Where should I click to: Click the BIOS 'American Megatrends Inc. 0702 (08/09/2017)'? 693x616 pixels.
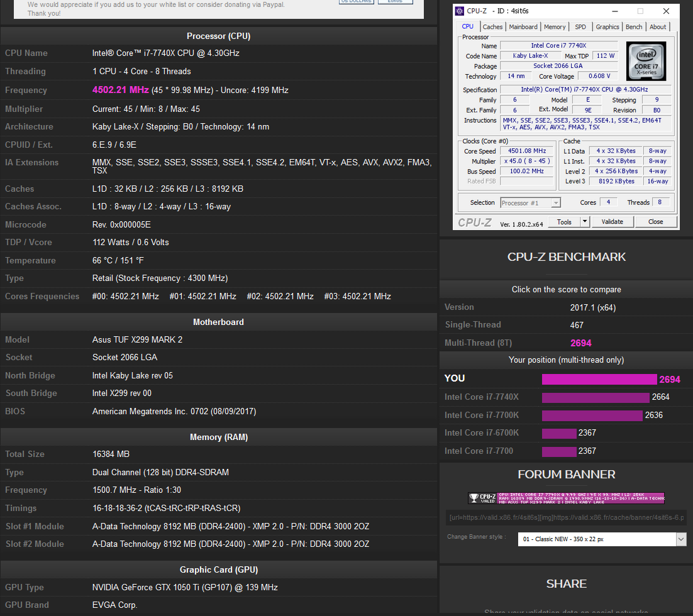tap(174, 411)
